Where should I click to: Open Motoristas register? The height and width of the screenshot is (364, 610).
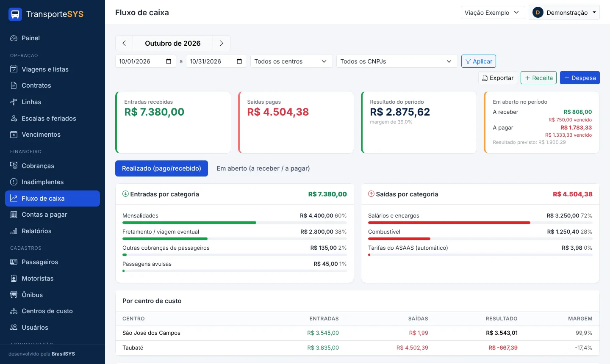[x=53, y=279]
